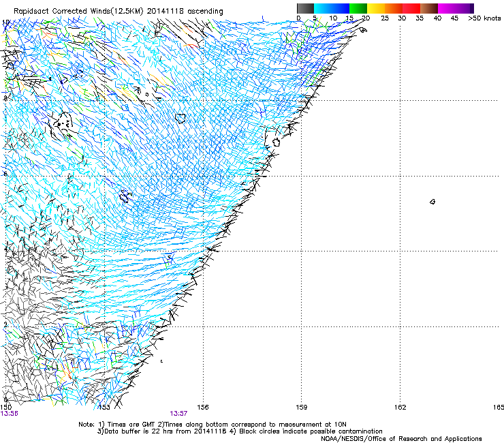Click the cyan-blue 5-15 knots legend swatch
The width and height of the screenshot is (504, 443).
pos(332,8)
